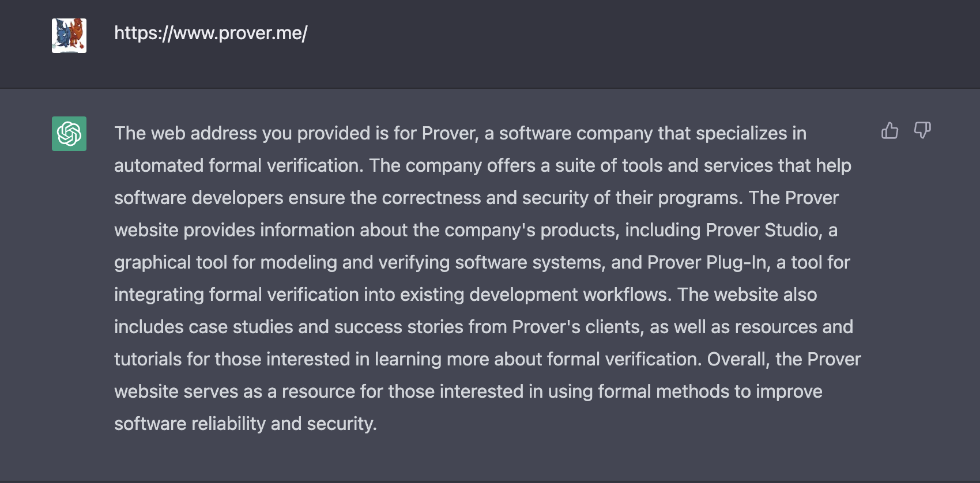Click the final words "software reliability and security."
This screenshot has width=980, height=483.
246,424
